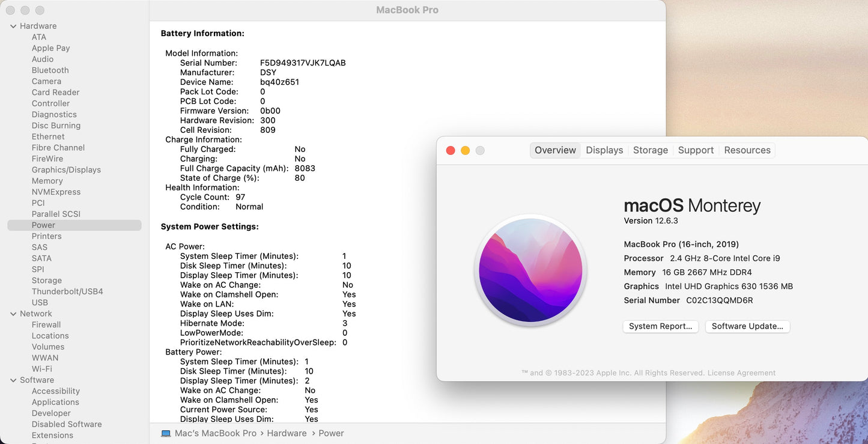Open Wi-Fi under Network section
868x444 pixels.
[41, 369]
